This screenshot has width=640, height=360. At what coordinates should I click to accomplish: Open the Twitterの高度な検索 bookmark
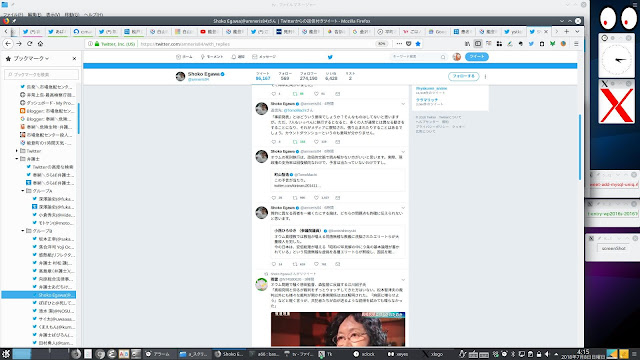point(50,167)
